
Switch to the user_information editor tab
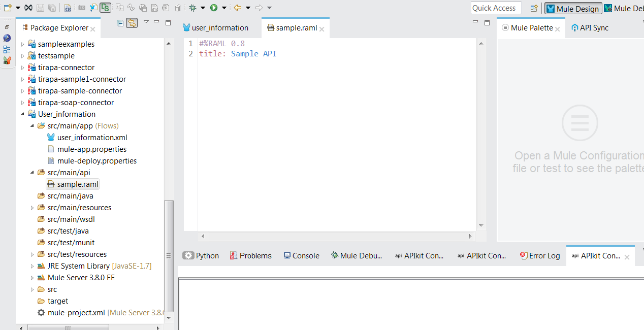(x=219, y=28)
